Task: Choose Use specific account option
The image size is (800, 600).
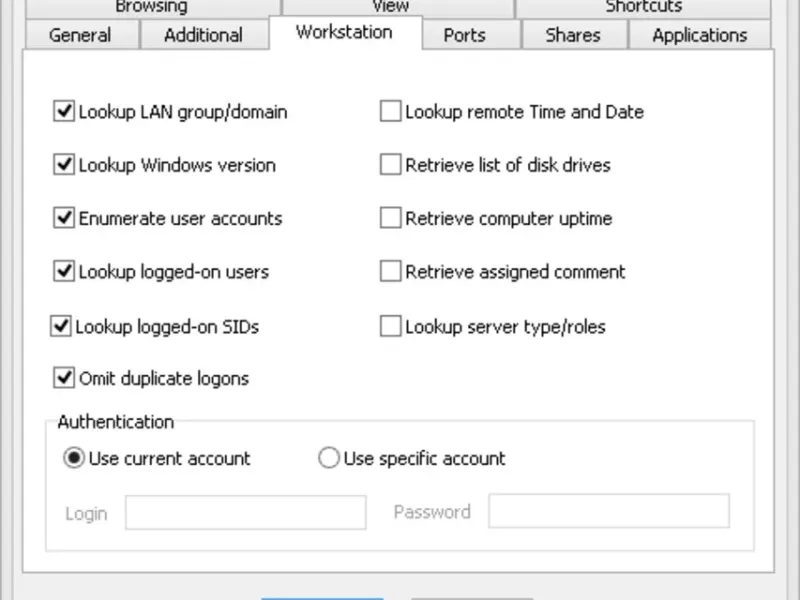Action: [329, 459]
